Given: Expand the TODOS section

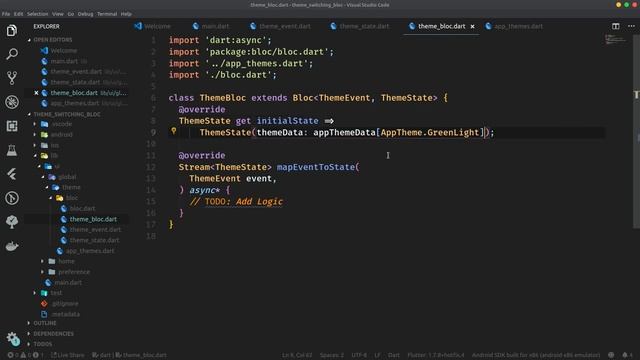Looking at the screenshot, I should tap(43, 344).
